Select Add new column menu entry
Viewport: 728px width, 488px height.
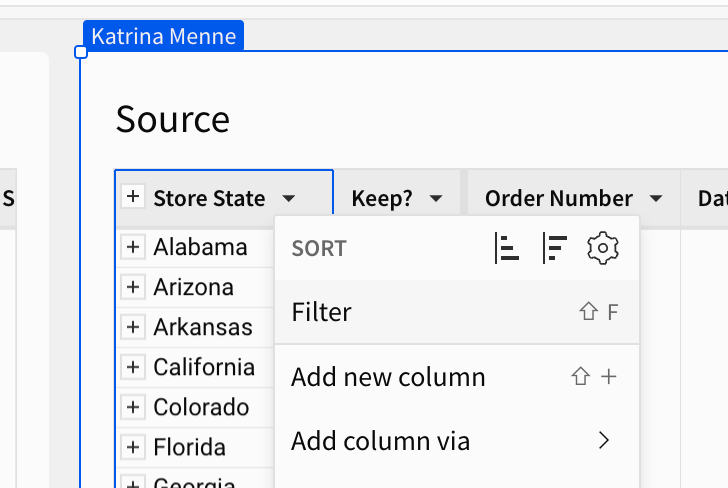point(457,377)
